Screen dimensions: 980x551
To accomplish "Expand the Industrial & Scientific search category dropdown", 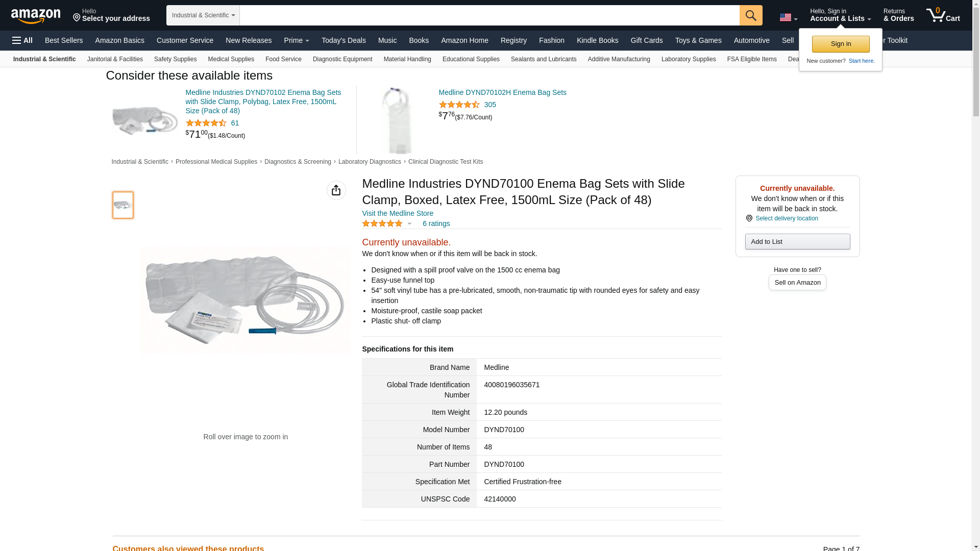I will tap(203, 15).
